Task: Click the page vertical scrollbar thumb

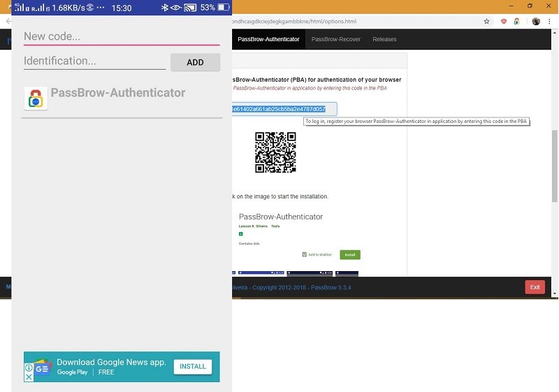Action: (555, 166)
